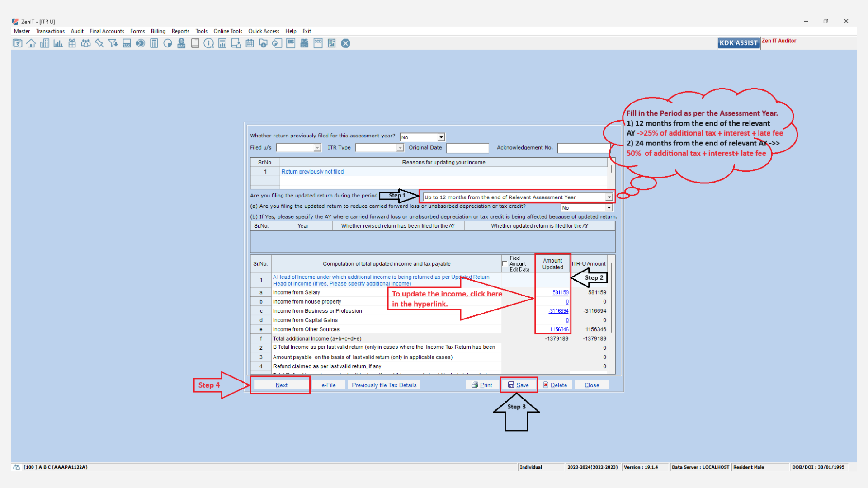Click the building business icon in toolbar

45,43
